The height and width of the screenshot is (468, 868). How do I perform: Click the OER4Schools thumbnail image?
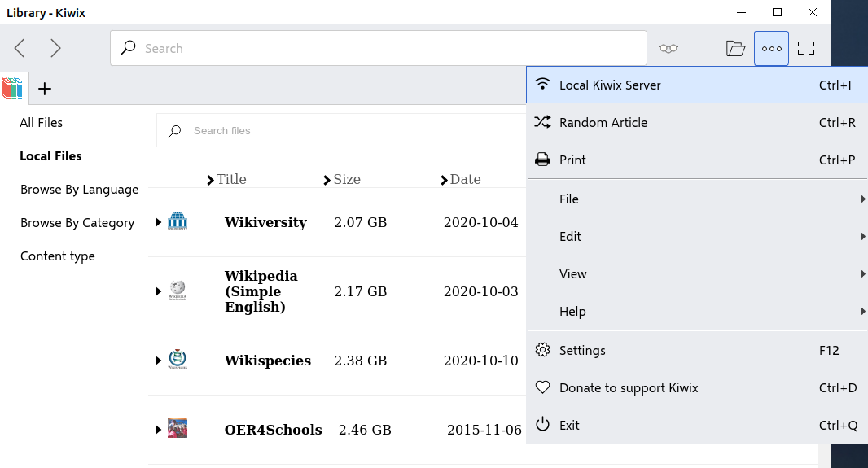(x=178, y=428)
